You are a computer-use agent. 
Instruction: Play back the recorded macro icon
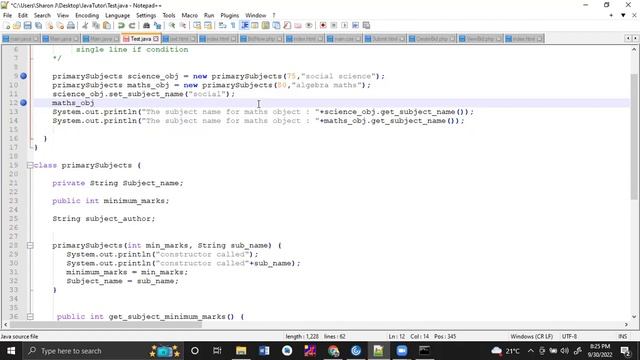(x=344, y=25)
